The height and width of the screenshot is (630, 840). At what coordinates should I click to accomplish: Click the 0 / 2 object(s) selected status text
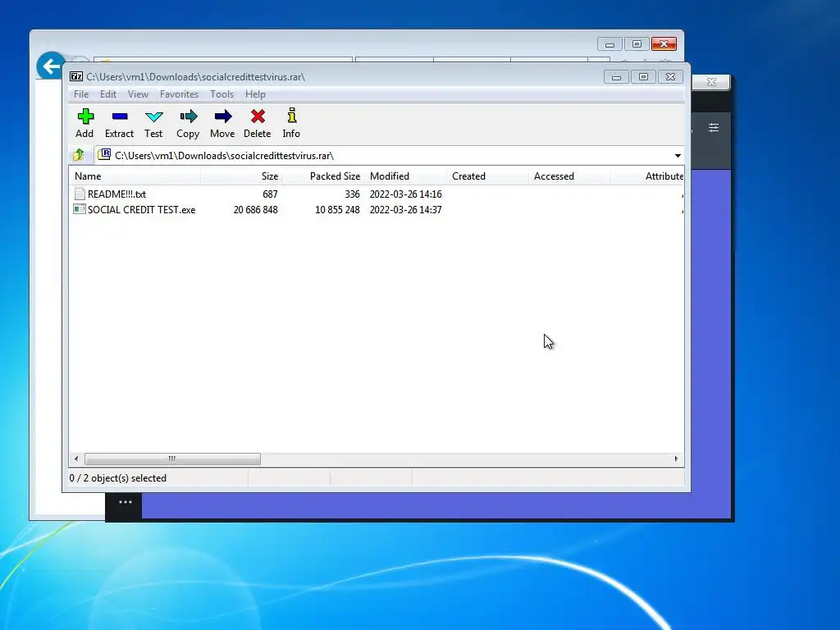(x=118, y=478)
